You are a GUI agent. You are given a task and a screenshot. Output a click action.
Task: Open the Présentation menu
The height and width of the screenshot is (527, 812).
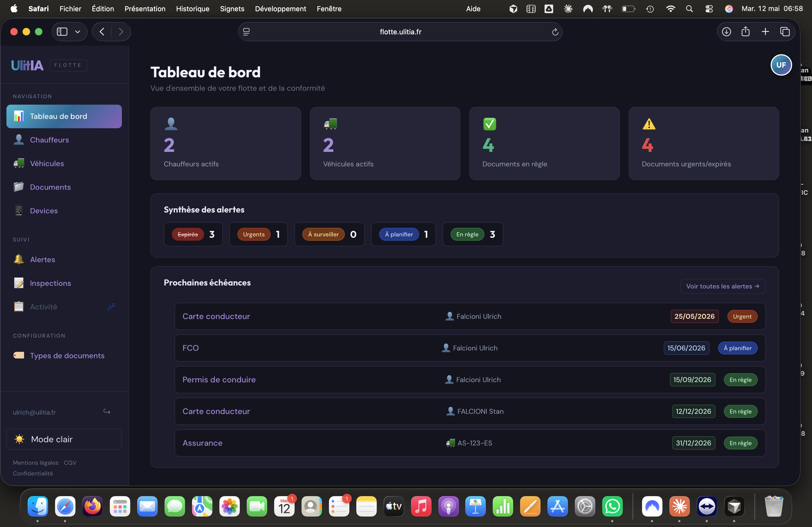coord(145,9)
